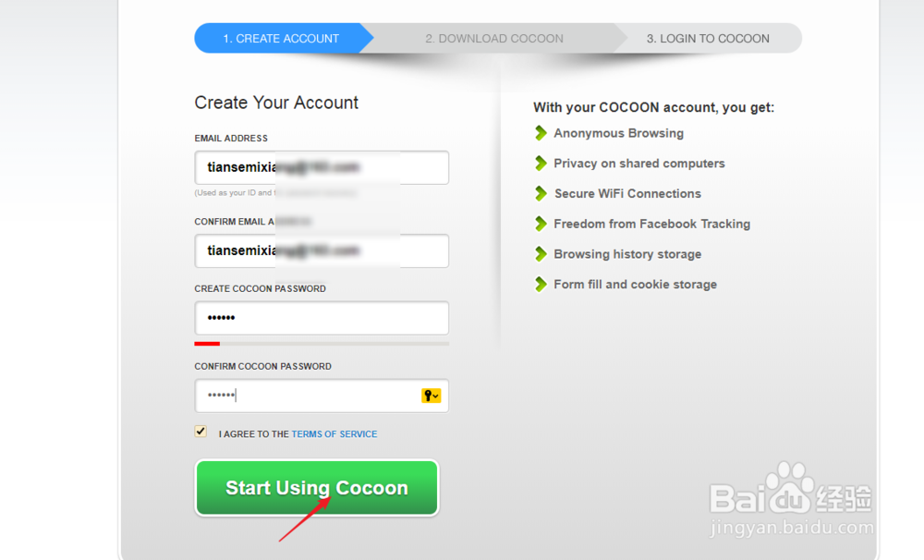The height and width of the screenshot is (560, 924).
Task: Click the Create Cocoon Password field
Action: click(x=322, y=318)
